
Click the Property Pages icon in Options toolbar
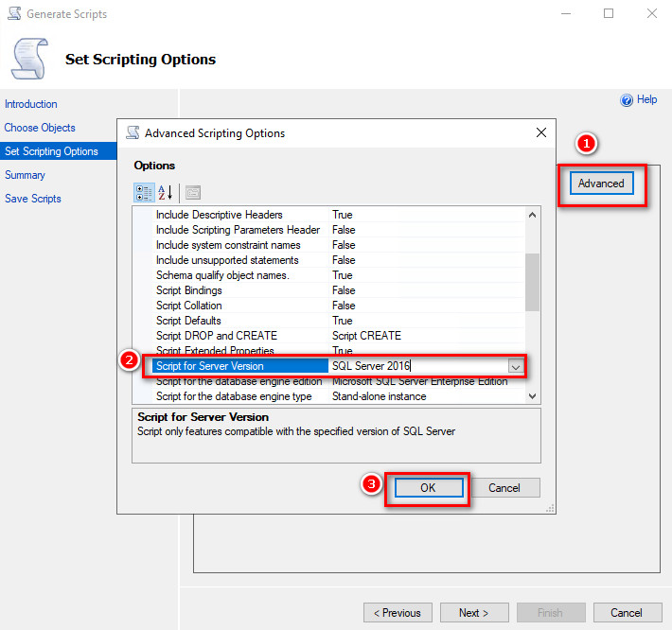click(x=193, y=193)
